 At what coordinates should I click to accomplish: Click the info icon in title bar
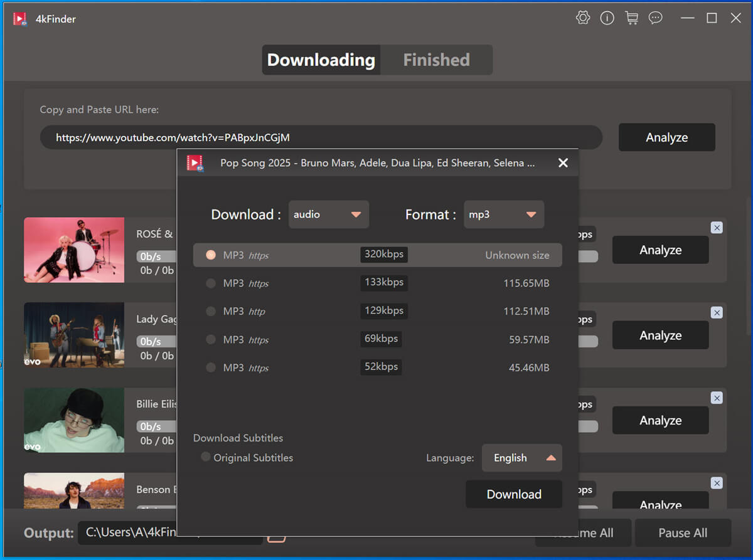coord(607,18)
